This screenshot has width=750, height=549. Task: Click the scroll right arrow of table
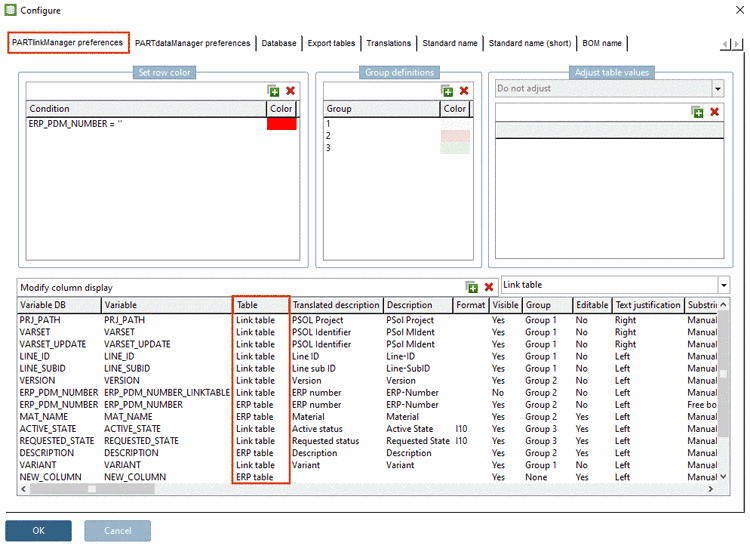710,489
